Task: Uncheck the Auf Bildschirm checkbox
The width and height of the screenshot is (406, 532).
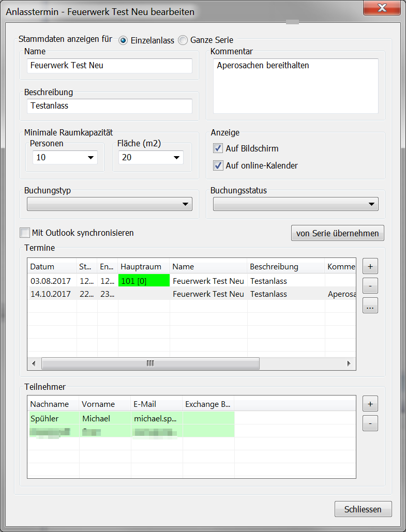Action: click(218, 149)
